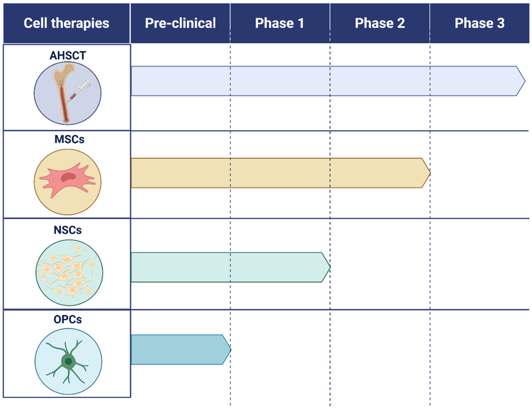Image resolution: width=532 pixels, height=410 pixels.
Task: Select the Cell therapies header
Action: tap(67, 23)
